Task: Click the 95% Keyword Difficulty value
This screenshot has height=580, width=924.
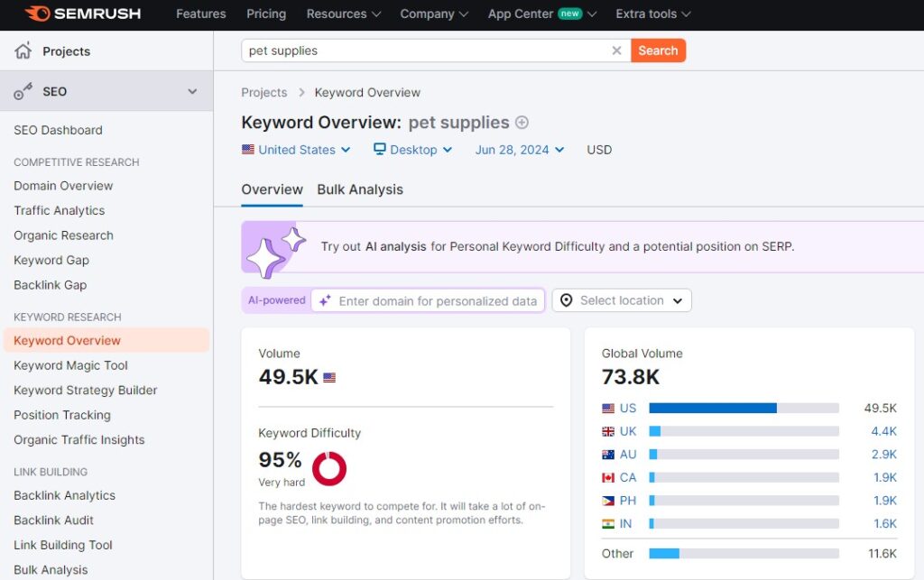Action: pos(280,459)
